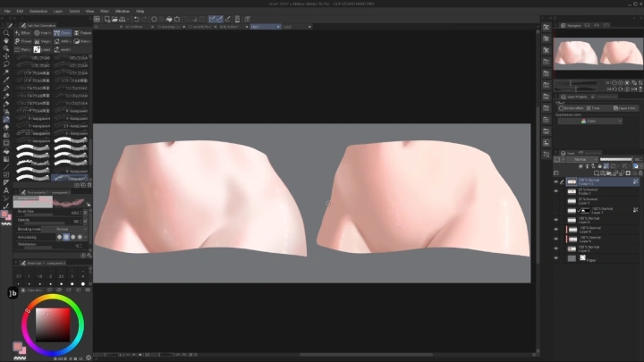The image size is (644, 362).
Task: Click inside the color wheel saturation square
Action: (x=54, y=324)
